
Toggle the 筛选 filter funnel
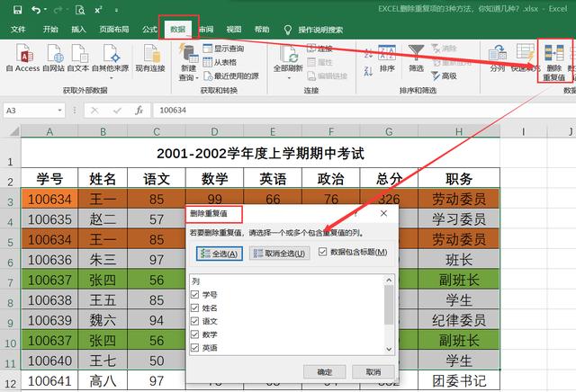(416, 58)
